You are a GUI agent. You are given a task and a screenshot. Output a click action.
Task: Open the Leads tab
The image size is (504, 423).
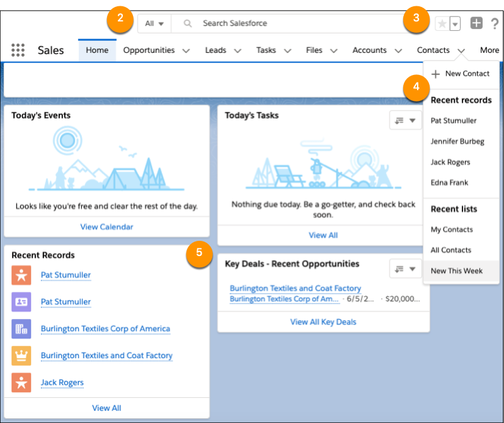pos(215,50)
